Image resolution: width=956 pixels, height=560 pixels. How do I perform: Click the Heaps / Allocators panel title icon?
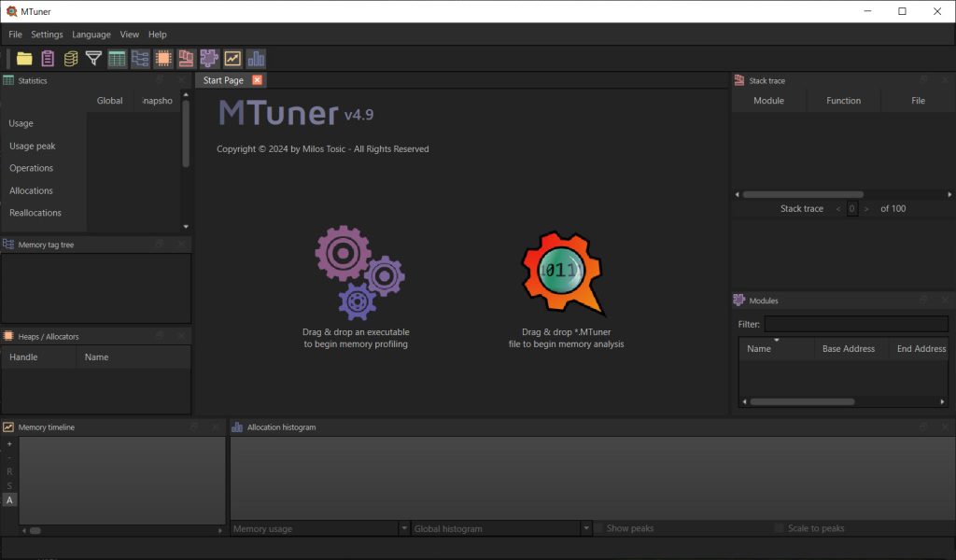pyautogui.click(x=8, y=336)
